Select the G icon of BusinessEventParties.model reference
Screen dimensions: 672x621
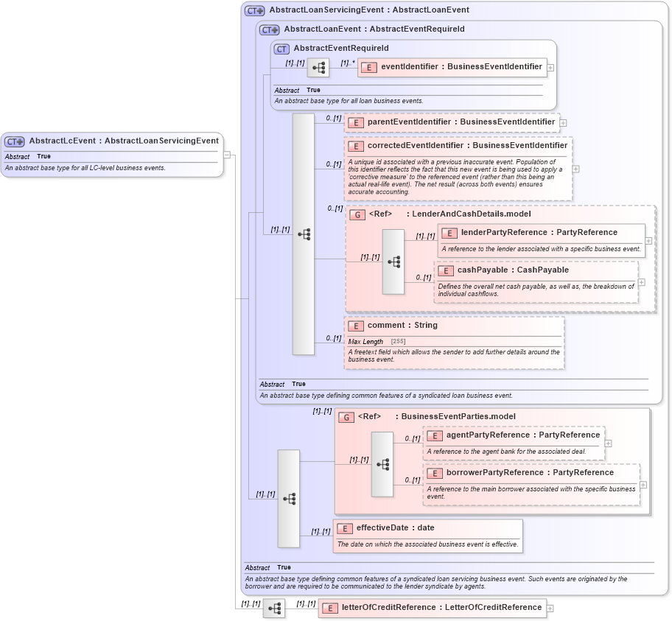[x=346, y=416]
